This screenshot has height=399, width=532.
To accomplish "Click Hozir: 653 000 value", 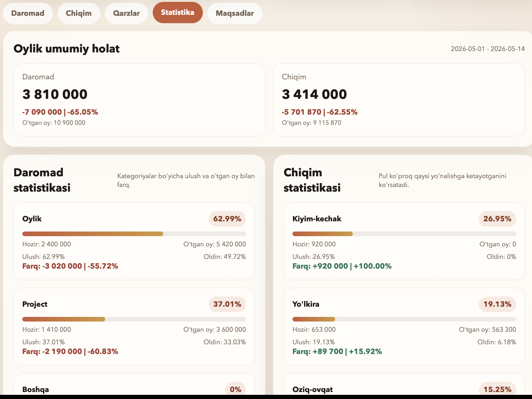I will point(314,330).
